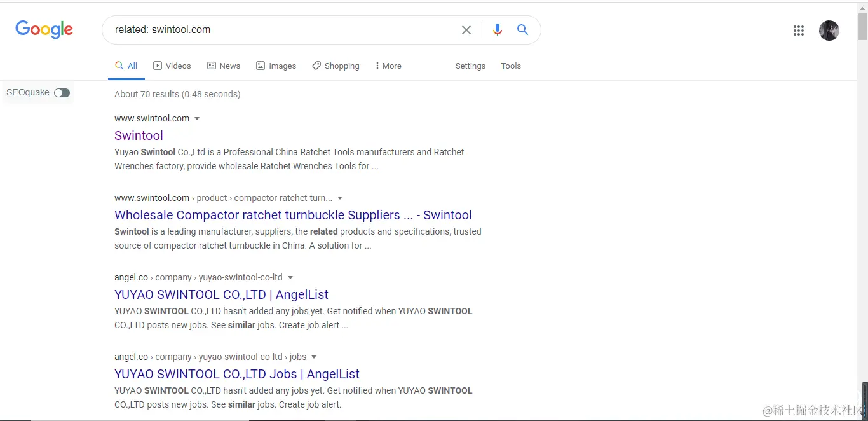Click the www.swintool.com URL text of first result
868x421 pixels.
pos(152,118)
